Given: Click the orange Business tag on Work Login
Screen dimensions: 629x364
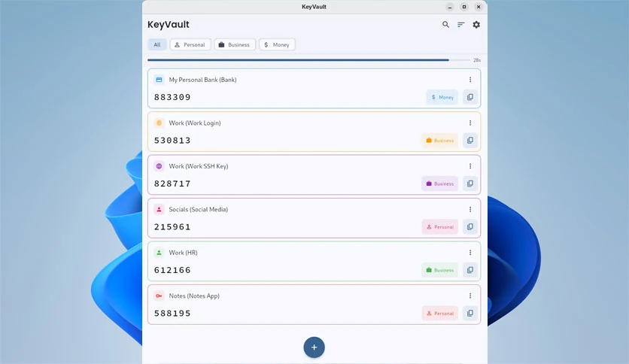Looking at the screenshot, I should coord(439,141).
